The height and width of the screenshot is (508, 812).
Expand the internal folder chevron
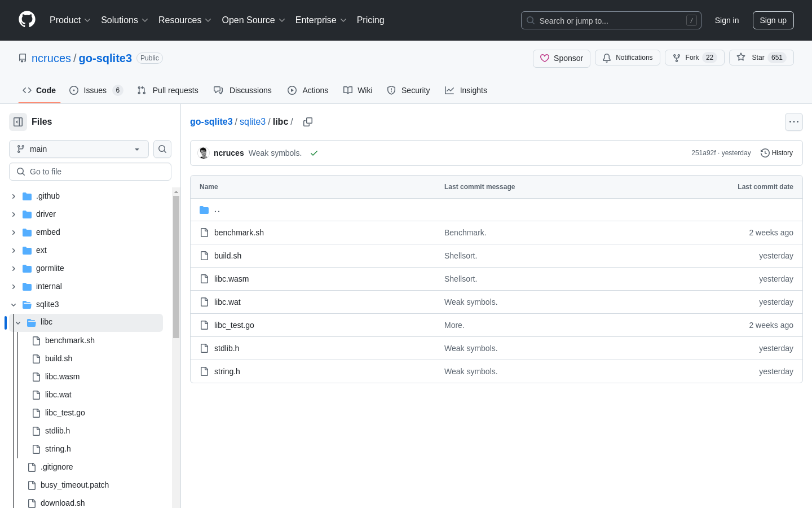(x=14, y=287)
